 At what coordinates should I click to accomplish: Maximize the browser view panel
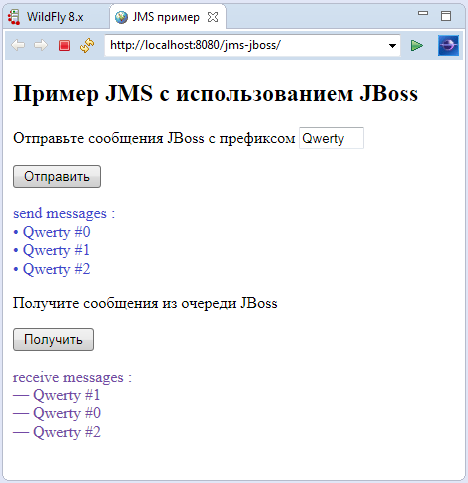446,16
